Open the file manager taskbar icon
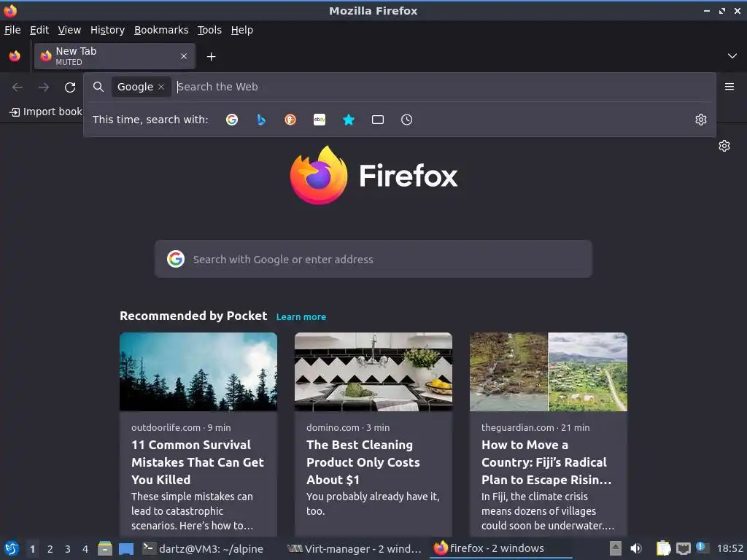Viewport: 747px width, 560px height. click(105, 548)
